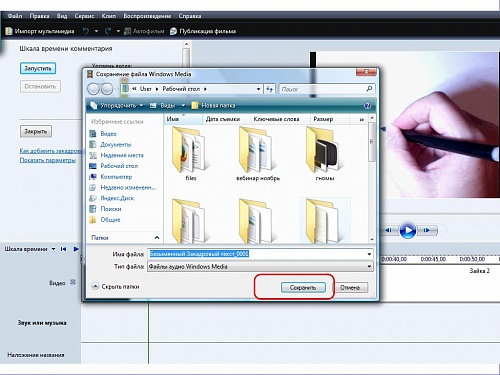This screenshot has width=500, height=375.
Task: Click the Back navigation button in dialog
Action: coord(93,89)
